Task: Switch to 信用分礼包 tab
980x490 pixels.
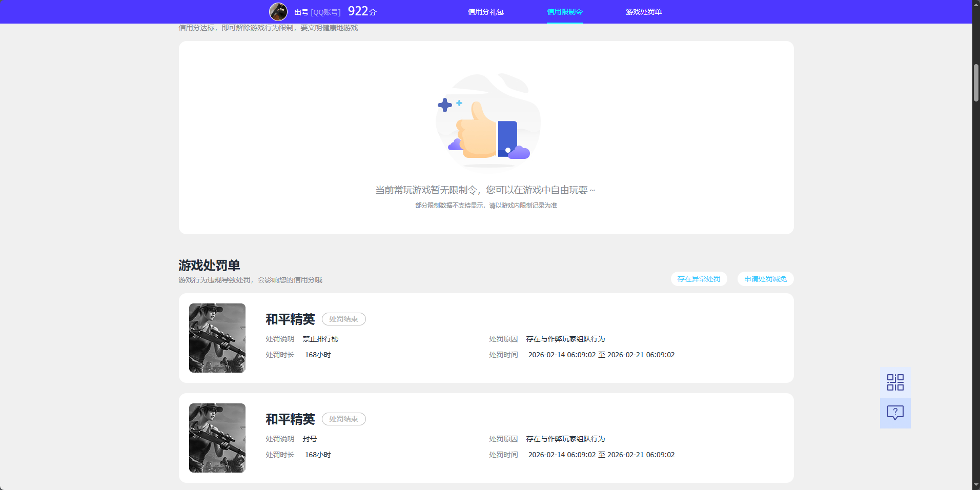Action: pyautogui.click(x=485, y=12)
